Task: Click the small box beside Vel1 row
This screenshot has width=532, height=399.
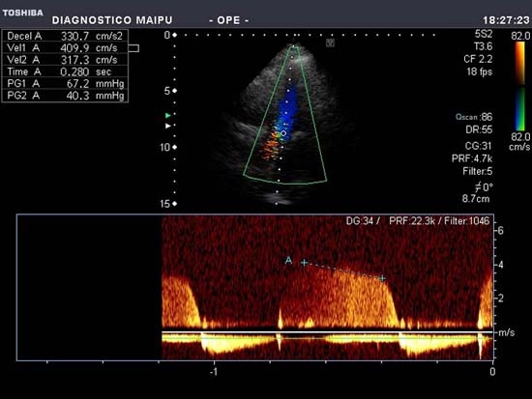Action: (x=133, y=48)
